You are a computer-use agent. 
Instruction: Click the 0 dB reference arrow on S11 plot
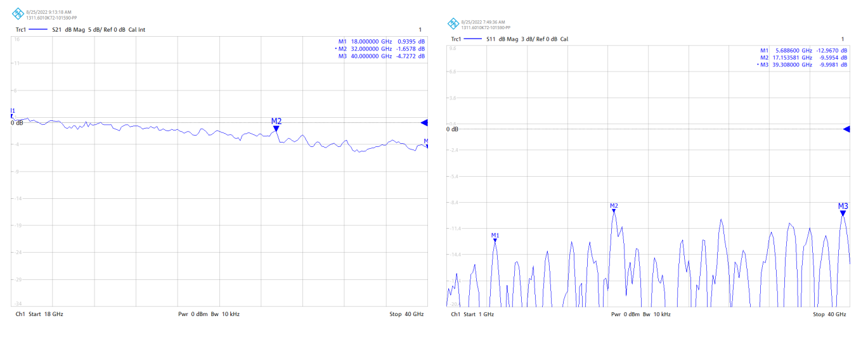[846, 129]
